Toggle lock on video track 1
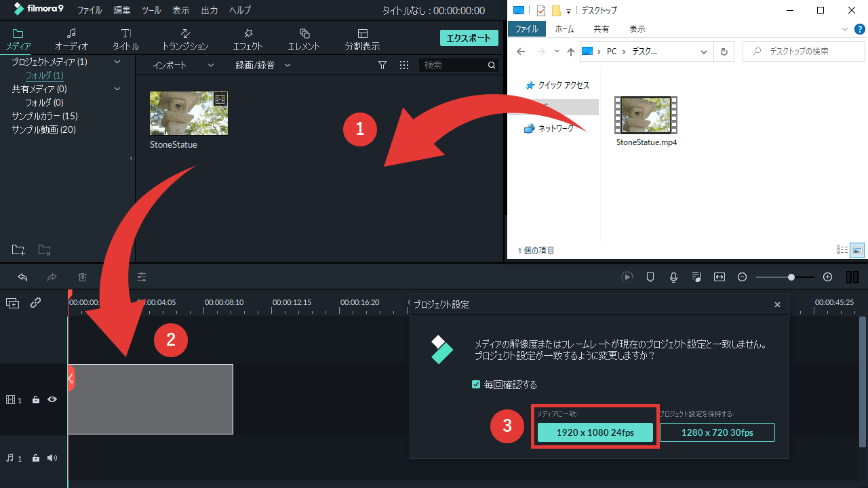Viewport: 868px width, 488px height. pyautogui.click(x=36, y=400)
